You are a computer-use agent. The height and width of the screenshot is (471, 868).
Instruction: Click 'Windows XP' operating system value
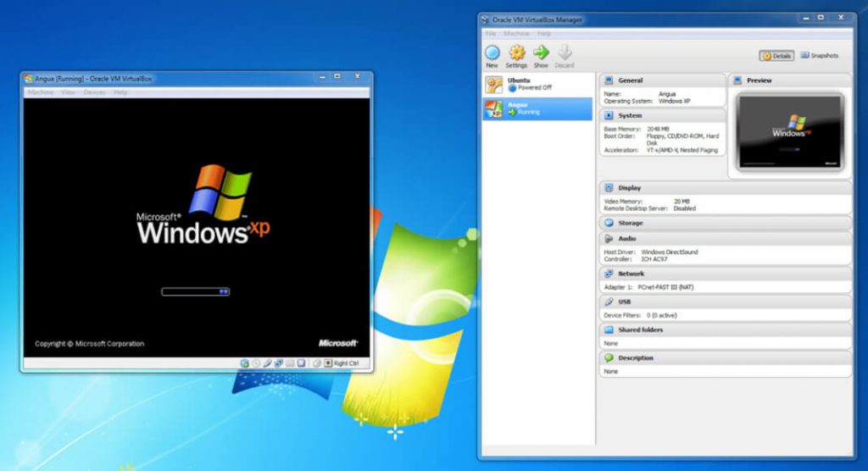coord(674,102)
